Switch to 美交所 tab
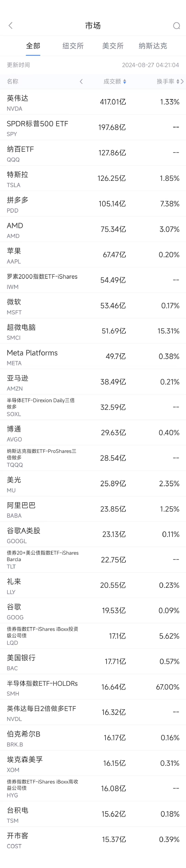 click(113, 46)
